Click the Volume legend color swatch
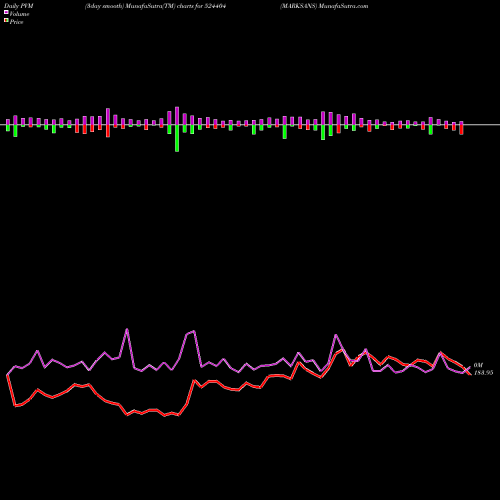 click(6, 13)
